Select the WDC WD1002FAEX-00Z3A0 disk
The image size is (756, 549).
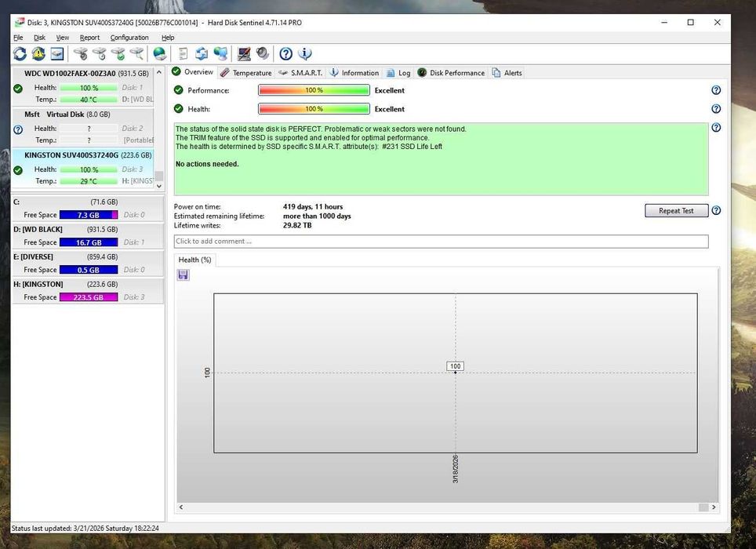(x=82, y=86)
